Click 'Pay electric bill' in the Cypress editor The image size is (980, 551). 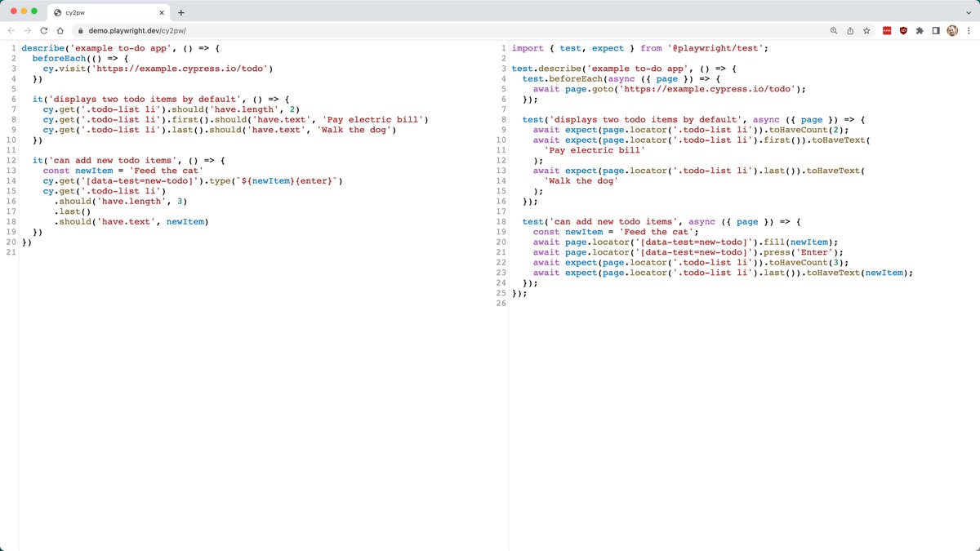[372, 119]
